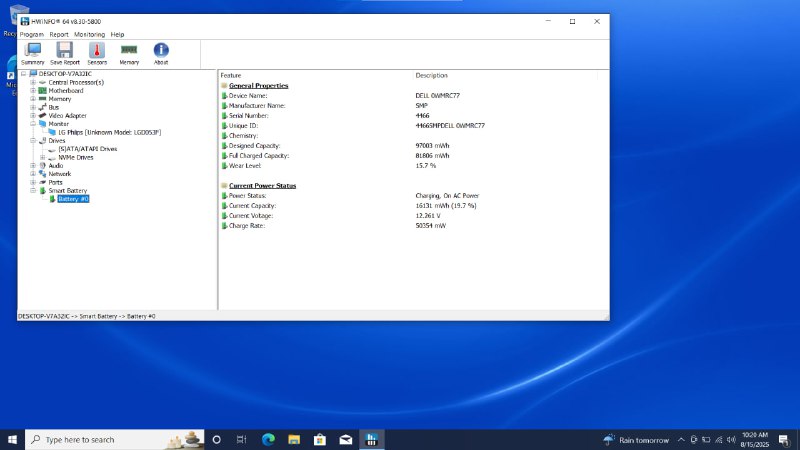The image size is (800, 450).
Task: Click the About info icon
Action: (161, 54)
